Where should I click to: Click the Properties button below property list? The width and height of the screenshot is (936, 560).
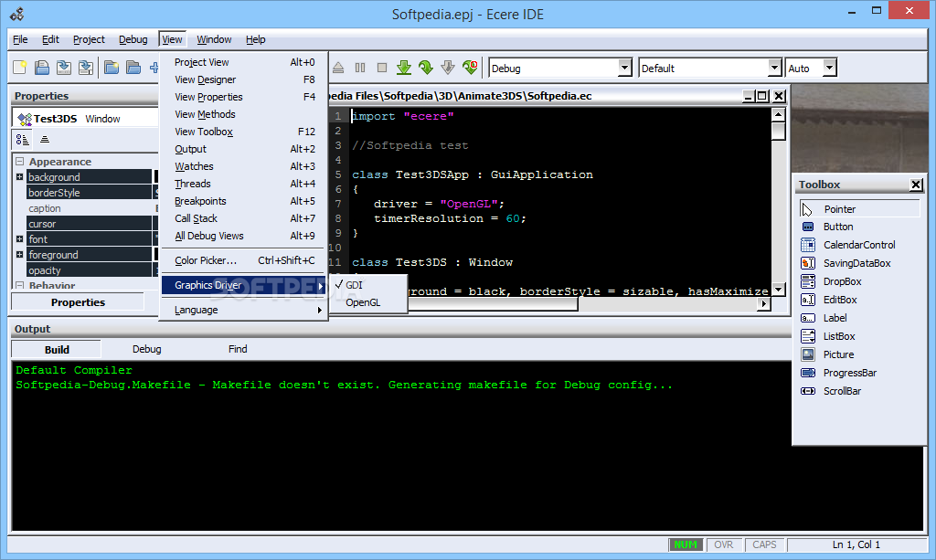pyautogui.click(x=78, y=302)
